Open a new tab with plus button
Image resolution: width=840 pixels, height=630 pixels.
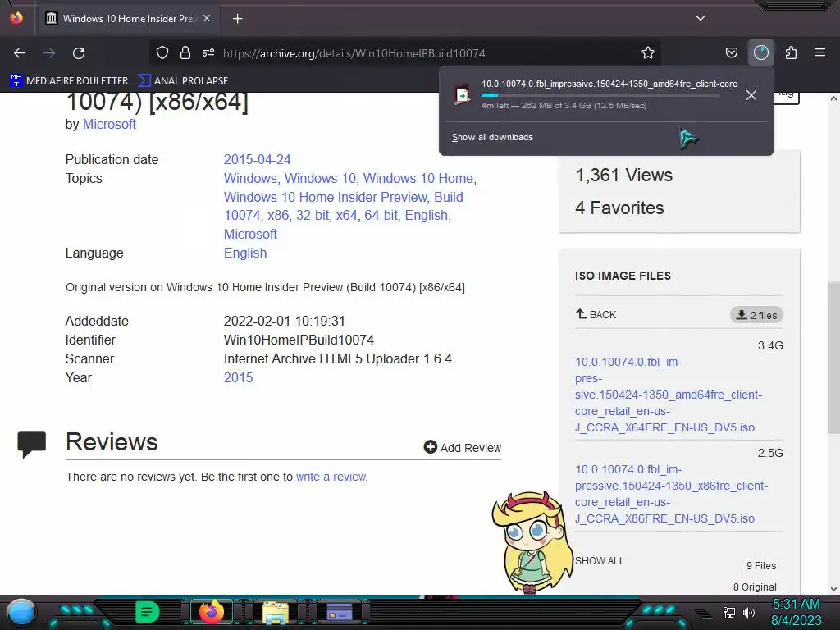(x=237, y=19)
